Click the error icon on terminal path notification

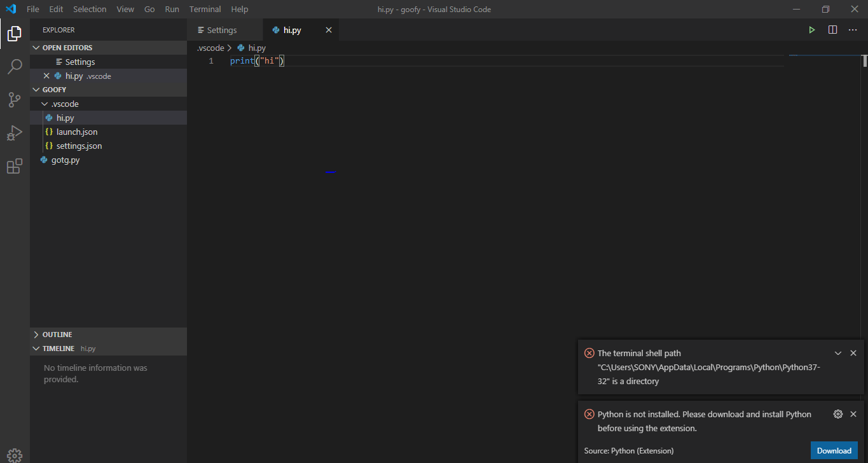[589, 353]
